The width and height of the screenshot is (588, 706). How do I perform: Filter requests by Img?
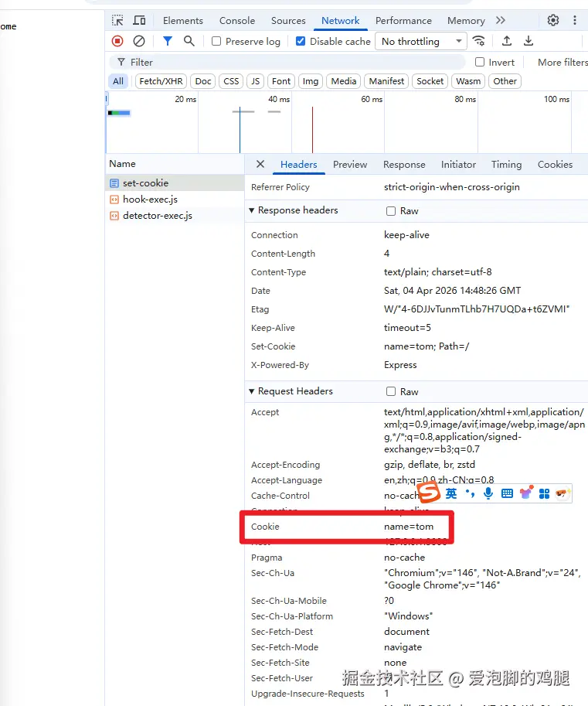tap(311, 81)
